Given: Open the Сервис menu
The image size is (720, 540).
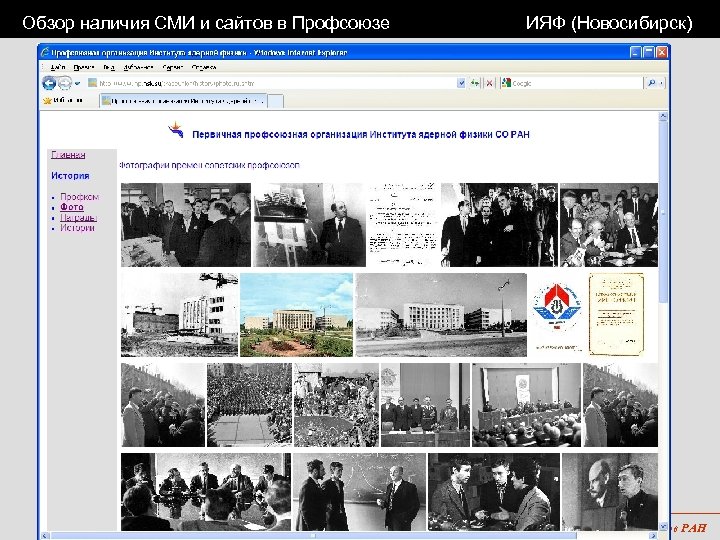Looking at the screenshot, I should (x=173, y=68).
